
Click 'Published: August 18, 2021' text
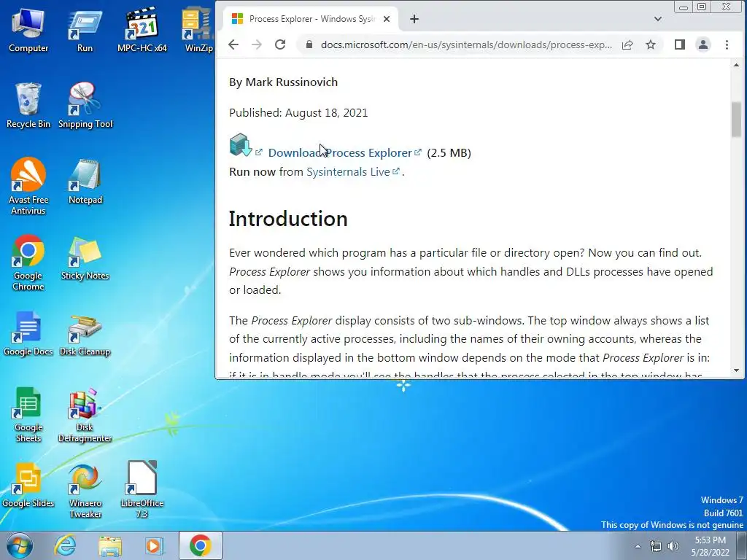298,113
